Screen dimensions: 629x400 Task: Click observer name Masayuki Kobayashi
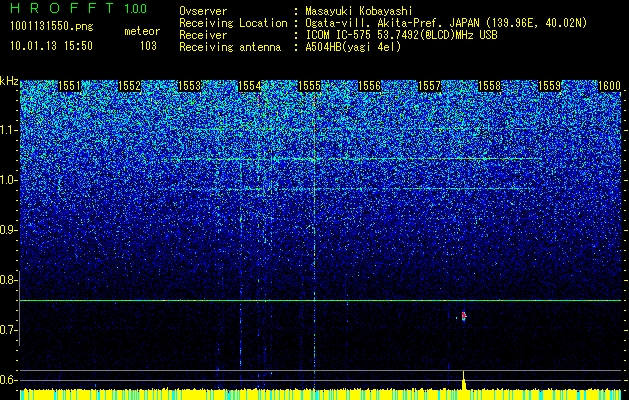point(358,11)
